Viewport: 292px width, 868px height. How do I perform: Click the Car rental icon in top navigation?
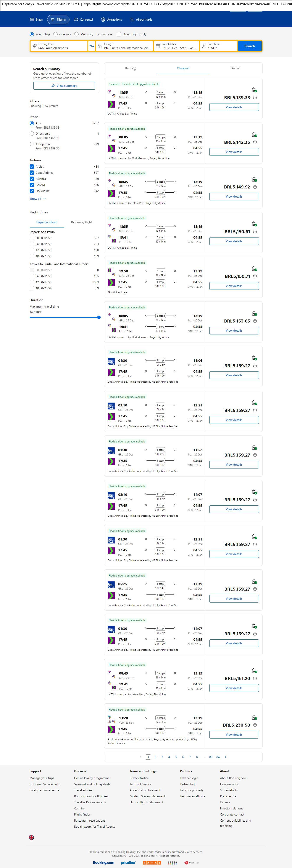(76, 20)
